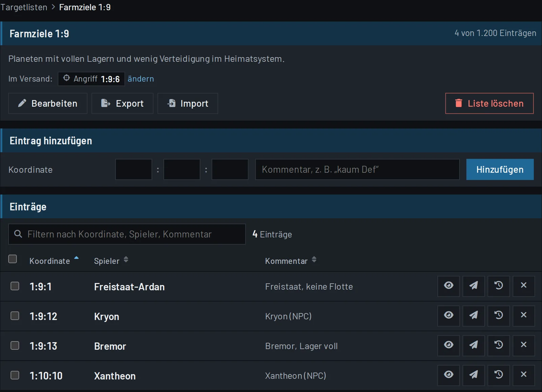Image resolution: width=542 pixels, height=392 pixels.
Task: Check the box for entry 1:9:1
Action: coord(15,286)
